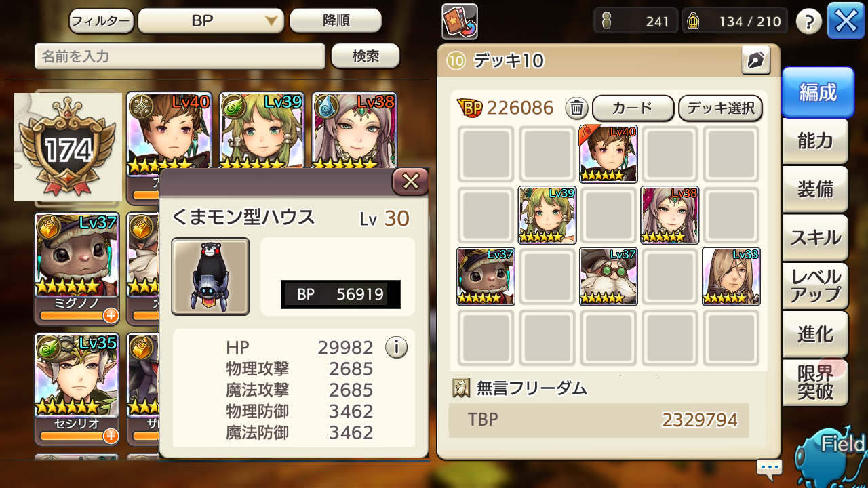Close the くまモン型ハウス detail popup

click(x=411, y=182)
